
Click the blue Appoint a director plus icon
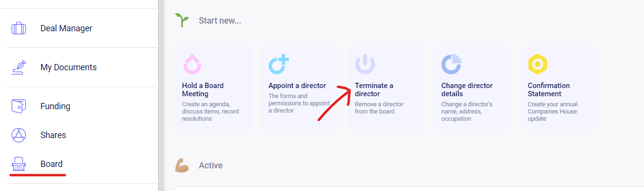[x=279, y=64]
